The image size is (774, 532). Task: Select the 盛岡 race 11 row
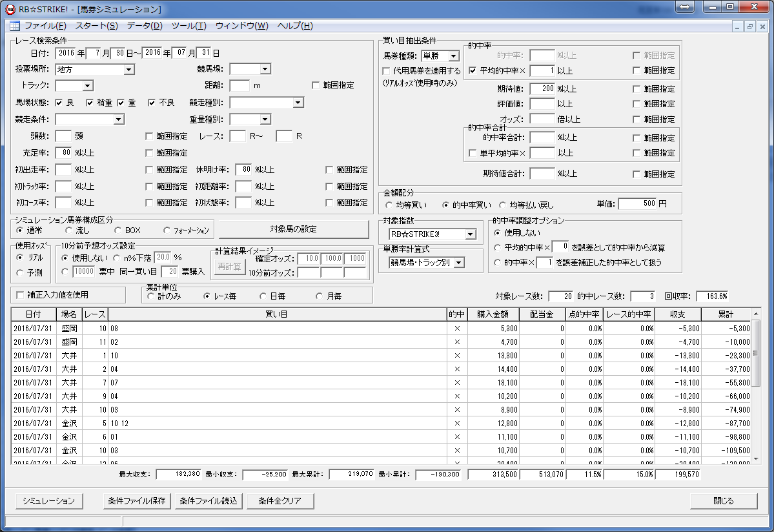(381, 342)
